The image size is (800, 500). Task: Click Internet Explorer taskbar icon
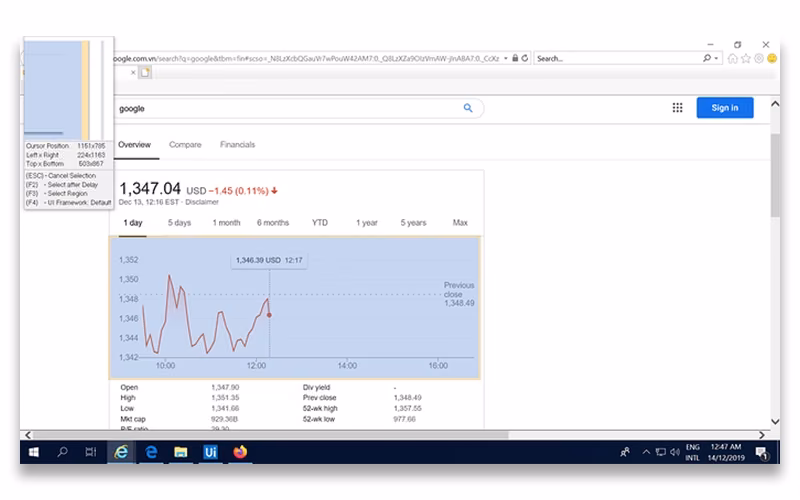[x=121, y=452]
